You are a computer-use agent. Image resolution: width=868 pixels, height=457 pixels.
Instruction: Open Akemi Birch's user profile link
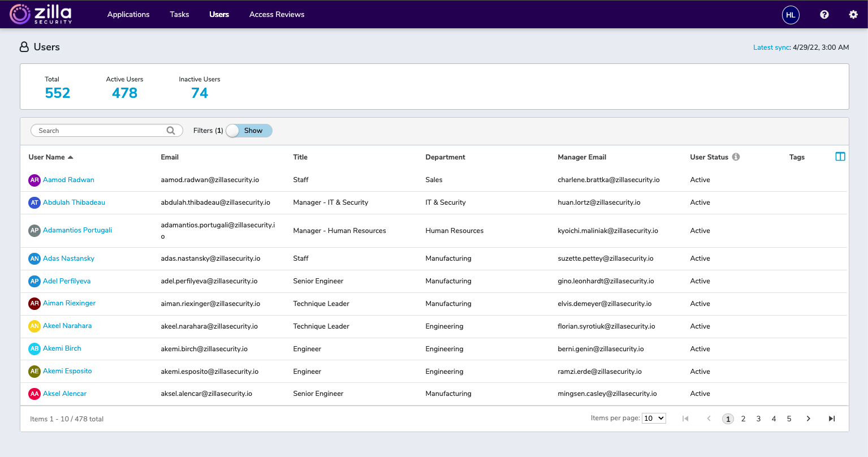click(62, 348)
